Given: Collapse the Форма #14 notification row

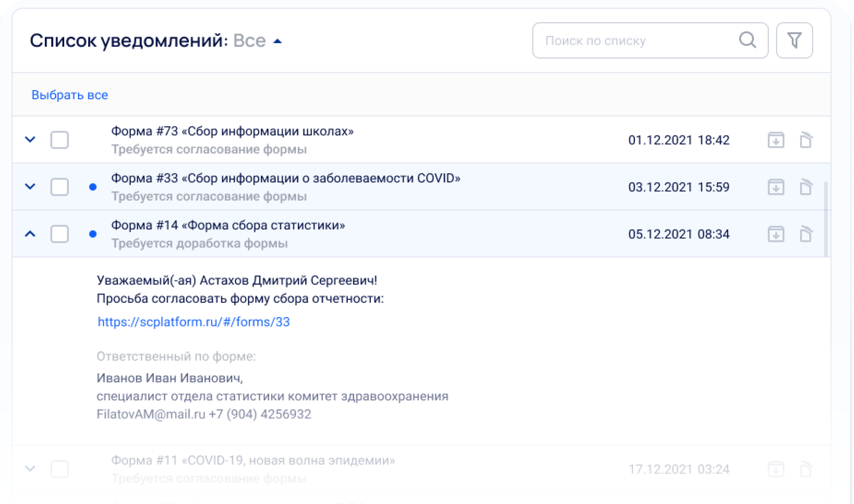Looking at the screenshot, I should click(x=30, y=234).
